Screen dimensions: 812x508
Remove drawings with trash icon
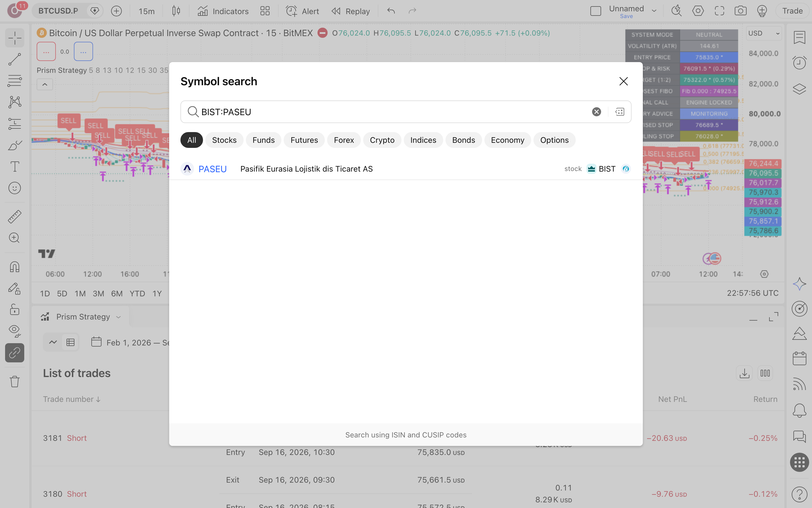(15, 381)
